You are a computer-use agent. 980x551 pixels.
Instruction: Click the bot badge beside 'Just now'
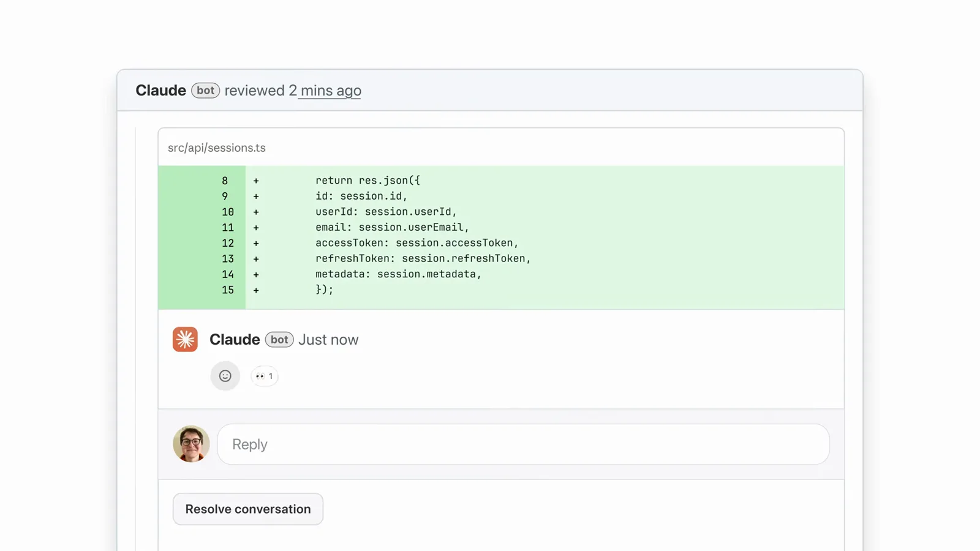279,340
